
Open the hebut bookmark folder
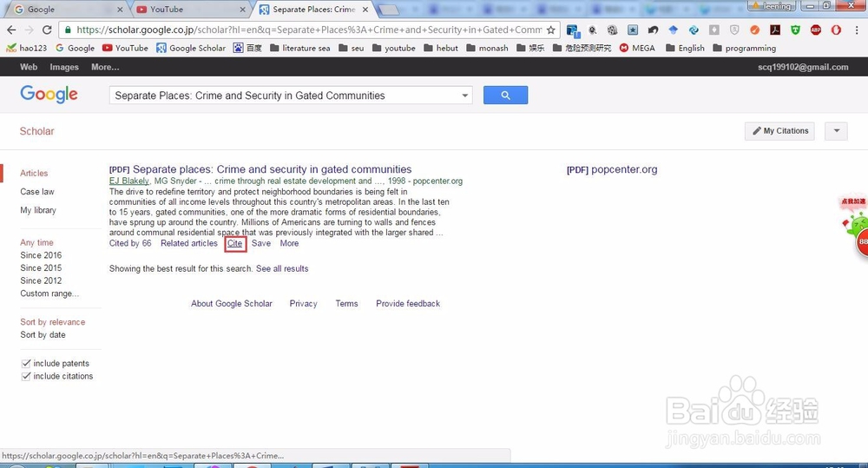(441, 48)
